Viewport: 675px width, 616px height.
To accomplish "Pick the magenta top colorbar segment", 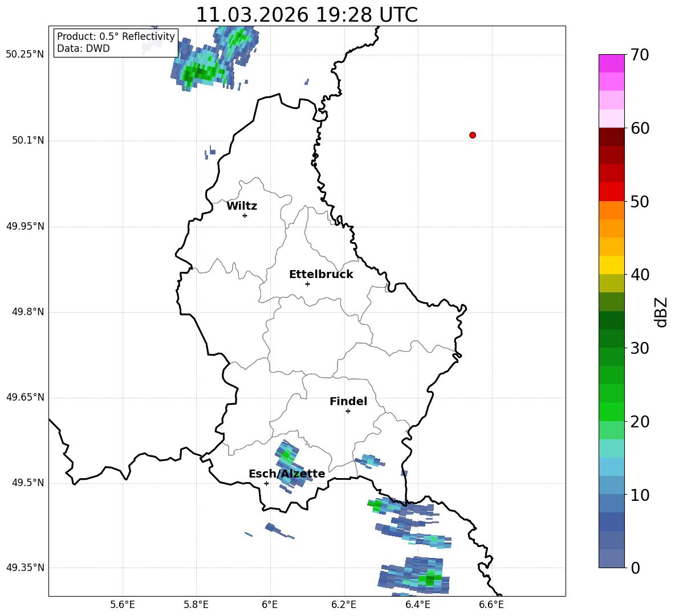I will [x=611, y=63].
